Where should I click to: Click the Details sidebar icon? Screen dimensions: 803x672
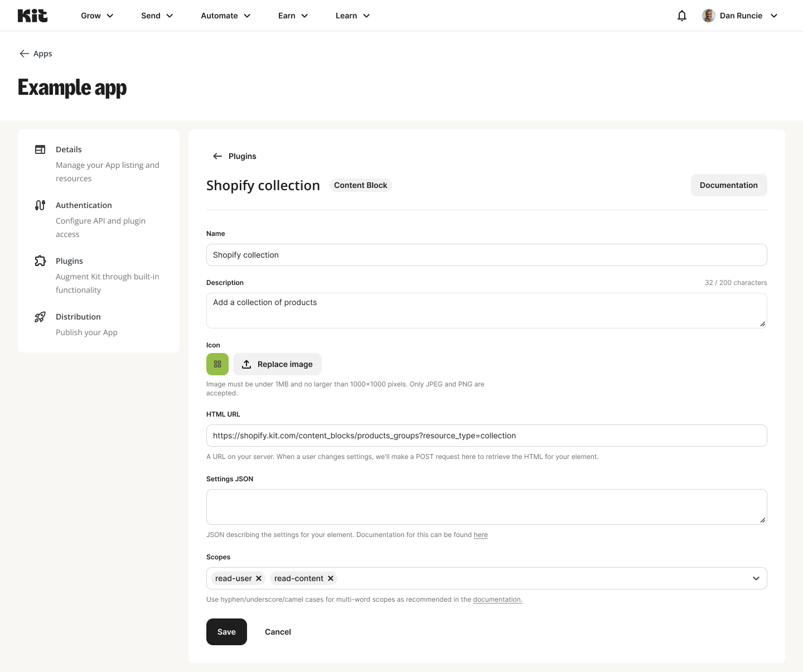(x=40, y=149)
